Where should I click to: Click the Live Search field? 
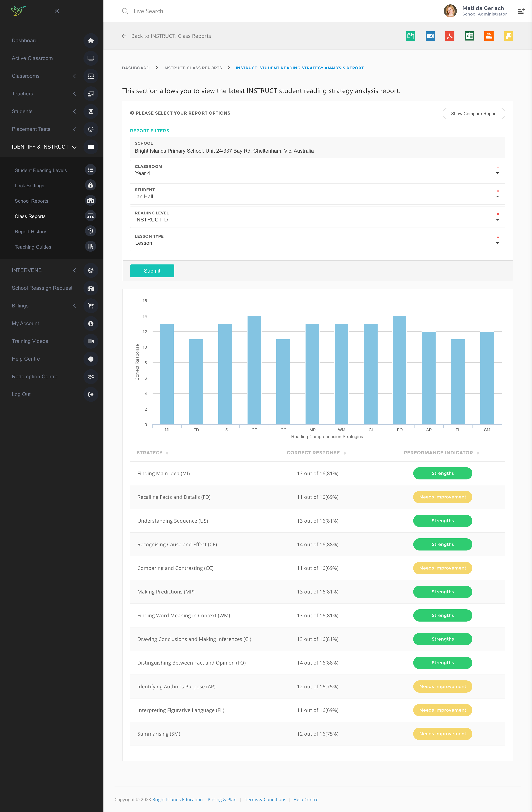148,11
